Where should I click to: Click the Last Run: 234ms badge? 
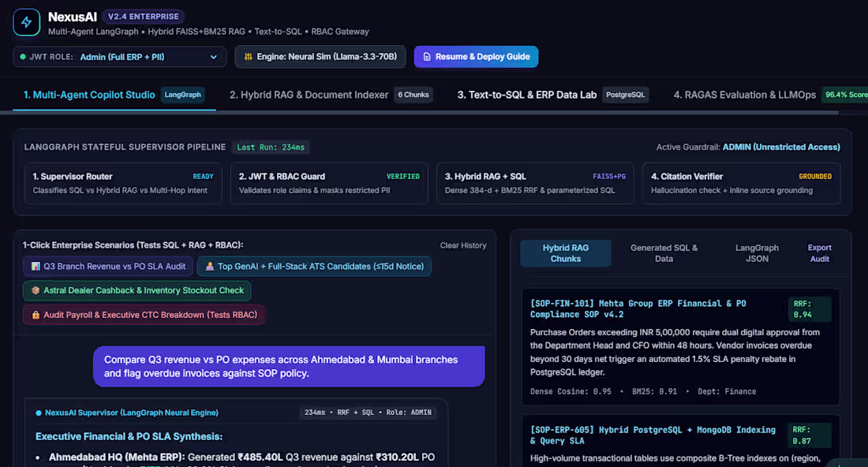271,148
